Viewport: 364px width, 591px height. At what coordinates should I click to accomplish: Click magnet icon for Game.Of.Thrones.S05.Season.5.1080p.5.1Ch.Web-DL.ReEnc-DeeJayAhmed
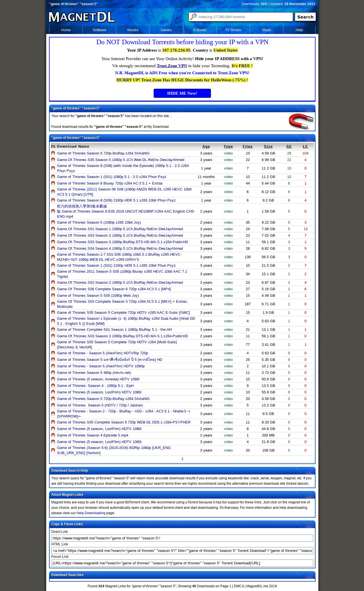pos(53,160)
